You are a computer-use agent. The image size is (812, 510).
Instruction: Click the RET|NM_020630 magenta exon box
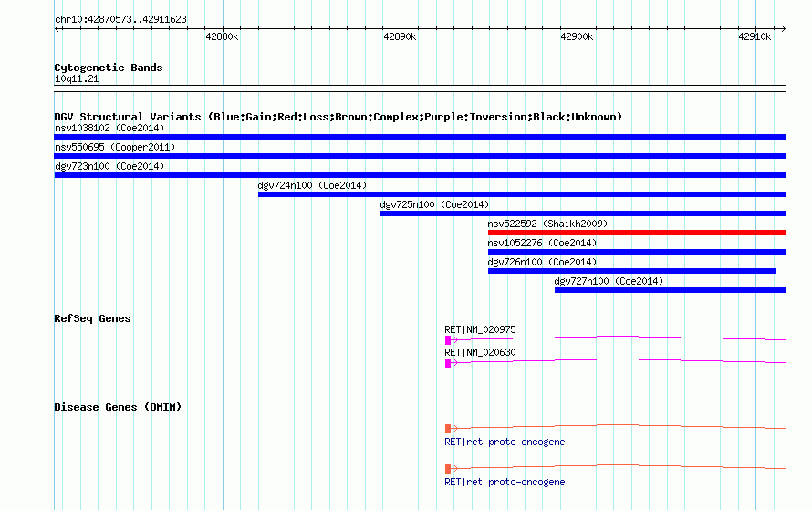[448, 363]
